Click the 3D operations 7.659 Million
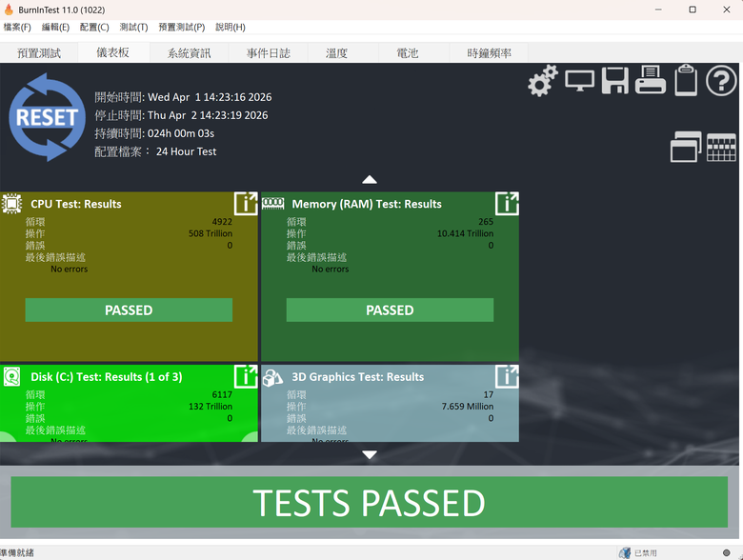The image size is (743, 560). (x=468, y=407)
